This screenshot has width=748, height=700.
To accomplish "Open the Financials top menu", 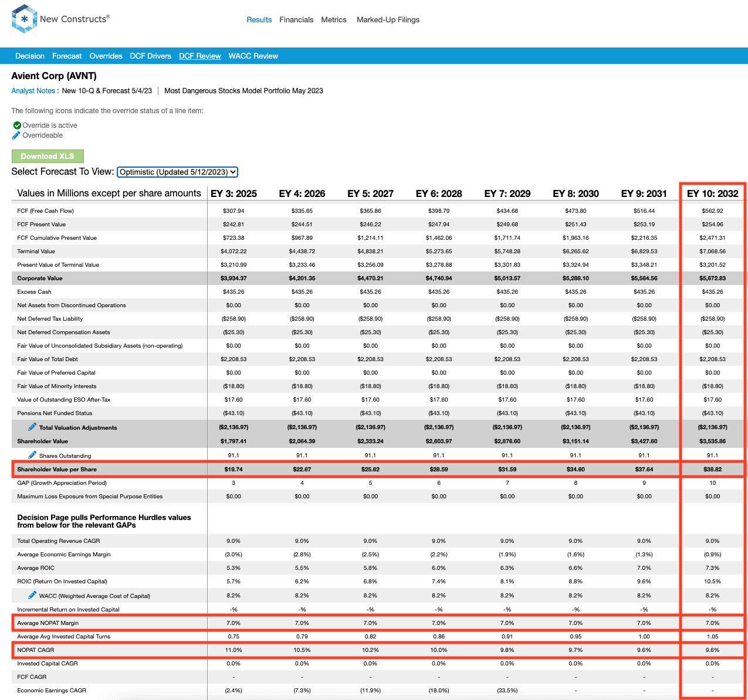I will [x=296, y=20].
